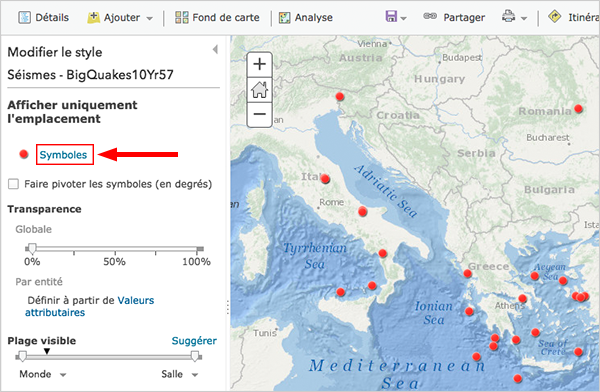600x392 pixels.
Task: Open the Salle scale dropdown
Action: pyautogui.click(x=179, y=374)
